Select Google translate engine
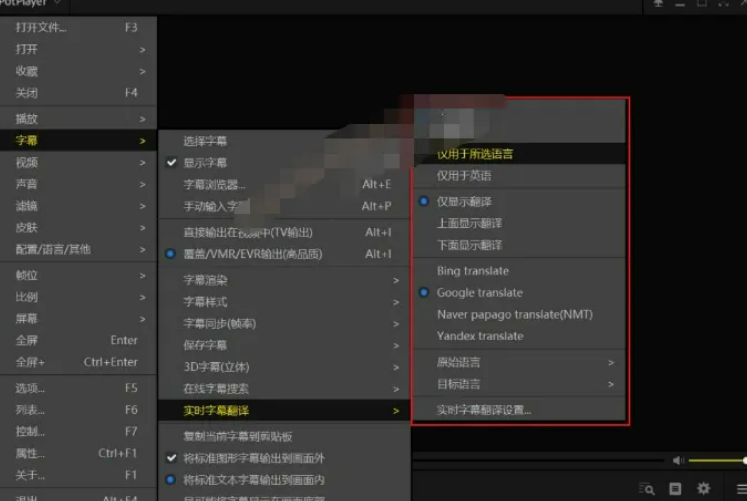 point(519,293)
